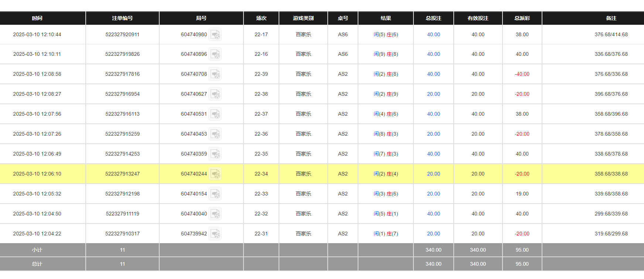Open the blue 40.00 bet amount for order 522327920911
Screen dimensions: 644x279
tap(433, 34)
